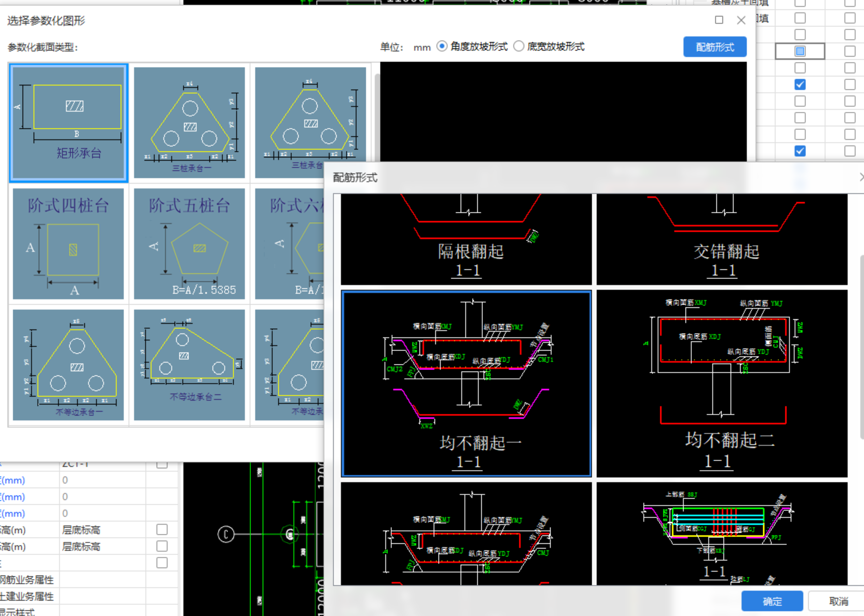Select the 矩形承台 section thumbnail
The width and height of the screenshot is (864, 616).
click(69, 123)
